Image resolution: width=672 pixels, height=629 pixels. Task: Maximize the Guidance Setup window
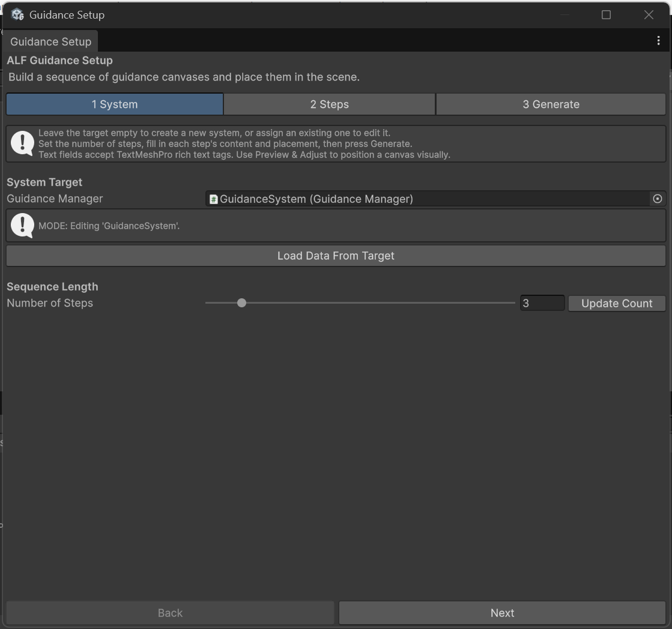(606, 15)
